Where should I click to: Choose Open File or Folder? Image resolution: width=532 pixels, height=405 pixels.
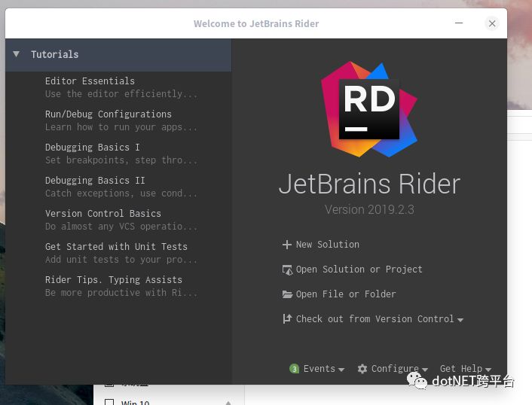click(x=346, y=294)
